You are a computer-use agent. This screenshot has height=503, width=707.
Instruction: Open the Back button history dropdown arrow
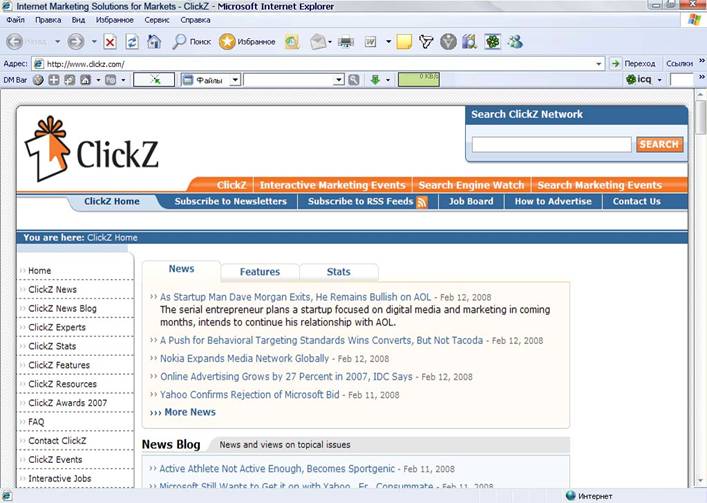tap(57, 42)
